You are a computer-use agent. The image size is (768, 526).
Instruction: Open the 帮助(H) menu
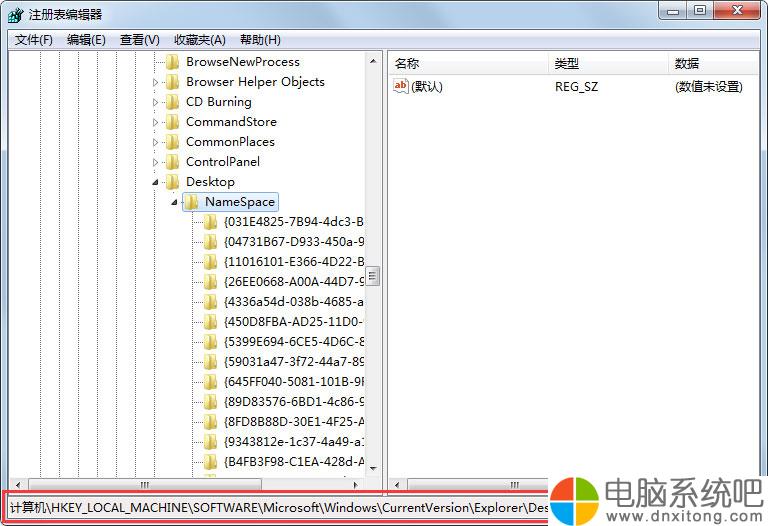pos(260,40)
